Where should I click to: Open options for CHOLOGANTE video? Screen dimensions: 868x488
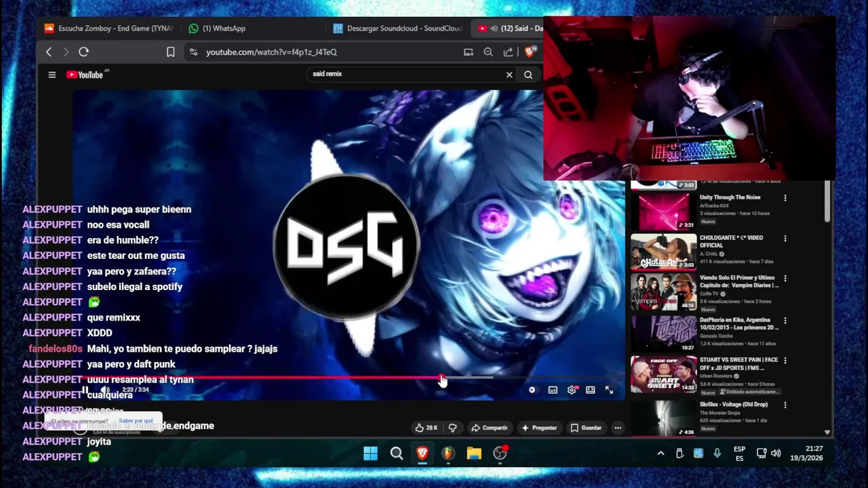[x=785, y=239]
